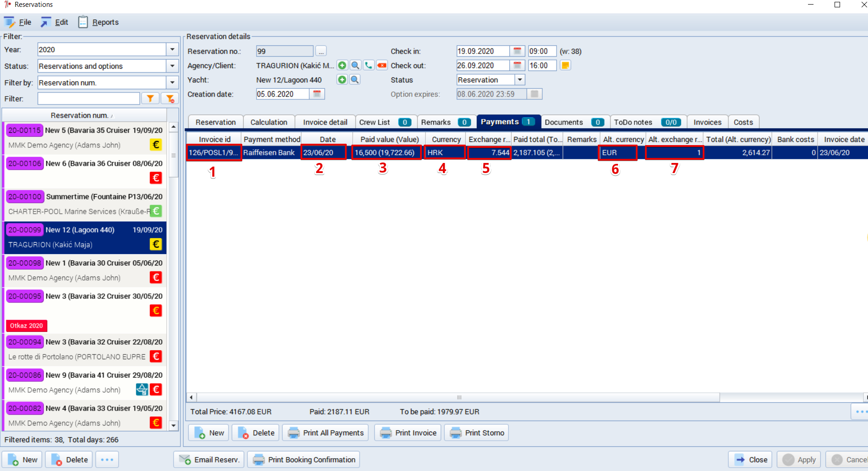Open the Check in calendar picker
868x471 pixels.
click(x=517, y=51)
